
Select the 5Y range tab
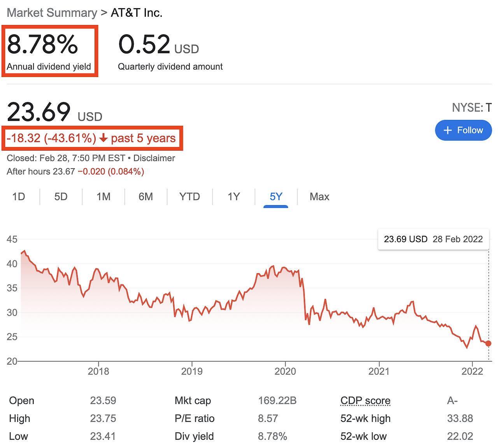(x=276, y=197)
